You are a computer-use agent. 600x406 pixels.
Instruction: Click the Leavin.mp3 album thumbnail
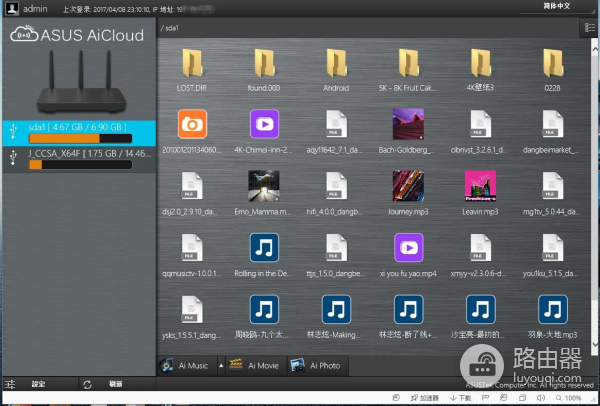click(481, 186)
